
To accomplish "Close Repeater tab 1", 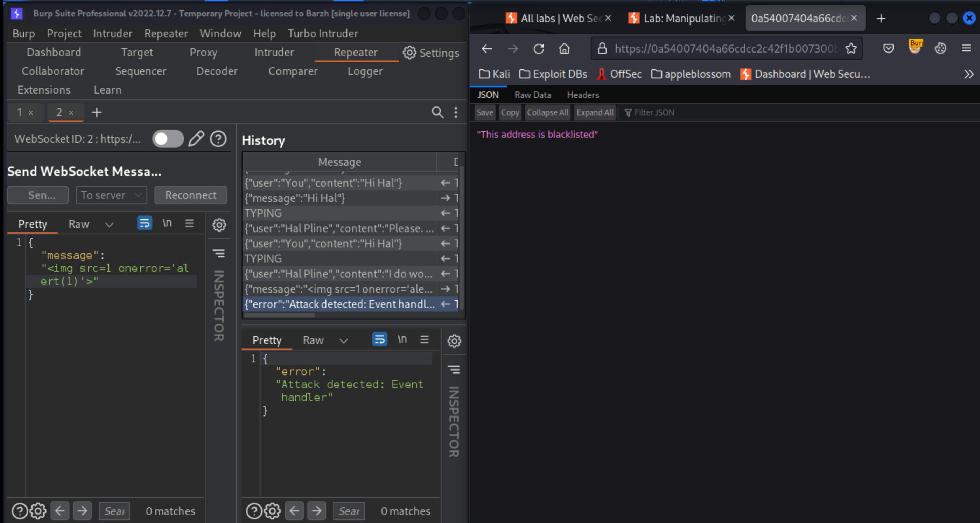I will pyautogui.click(x=31, y=113).
